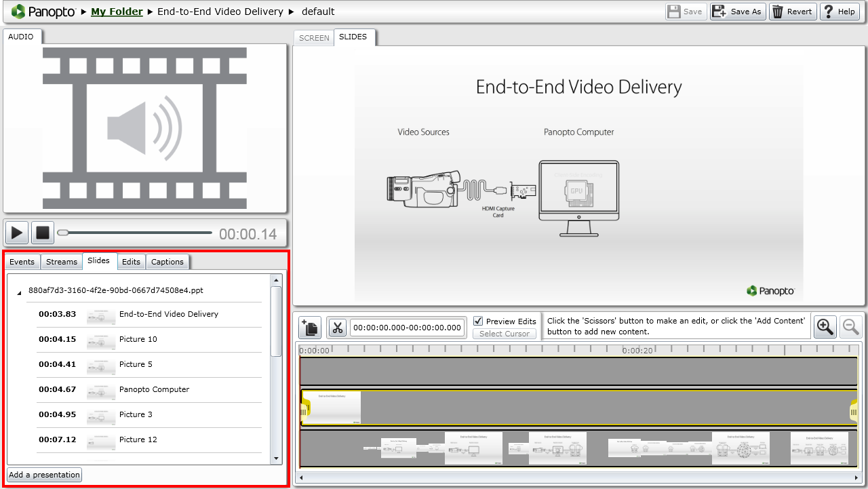Select the Picture 5 slide

pyautogui.click(x=149, y=364)
